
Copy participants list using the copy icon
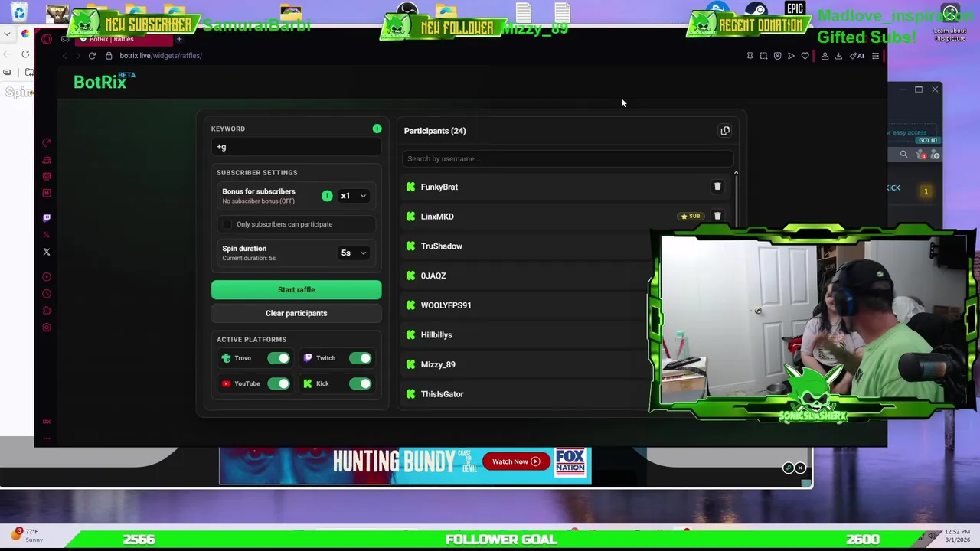coord(725,131)
